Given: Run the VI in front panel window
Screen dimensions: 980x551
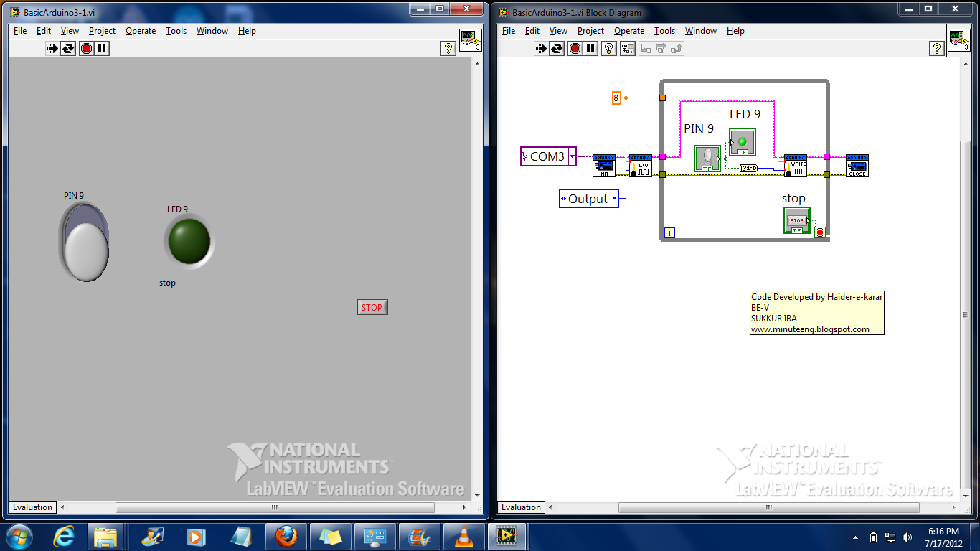Looking at the screenshot, I should tap(53, 48).
